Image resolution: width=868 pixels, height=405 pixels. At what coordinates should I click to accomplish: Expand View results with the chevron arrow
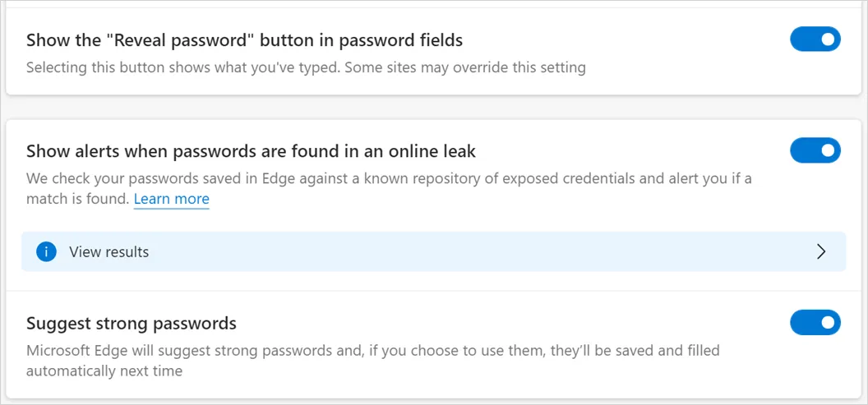point(820,252)
